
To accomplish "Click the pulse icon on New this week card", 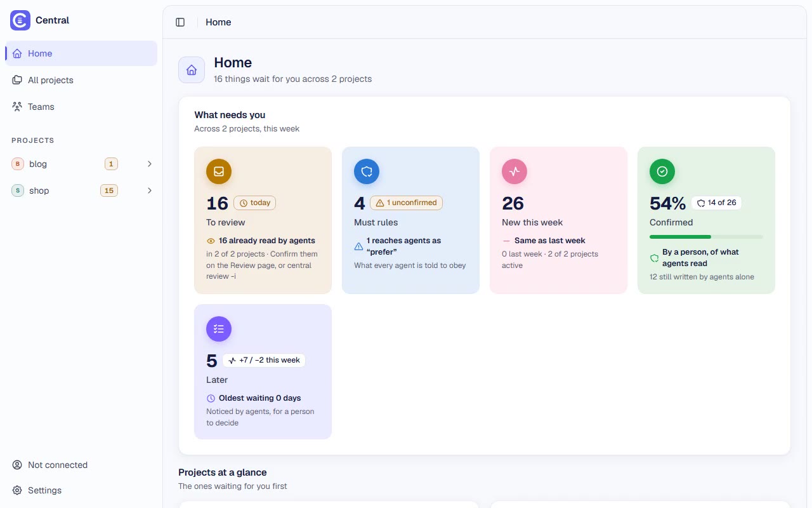I will [x=514, y=171].
